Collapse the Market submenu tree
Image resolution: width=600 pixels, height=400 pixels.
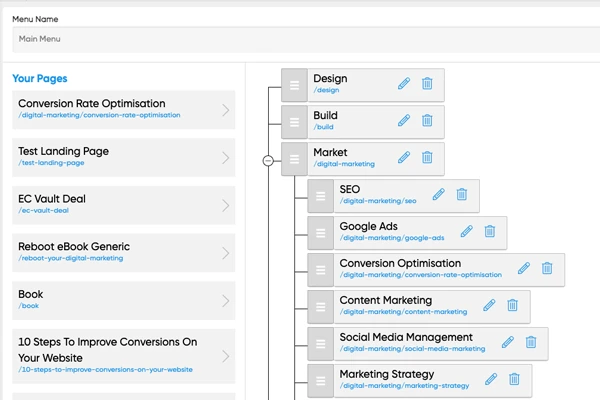pyautogui.click(x=268, y=159)
